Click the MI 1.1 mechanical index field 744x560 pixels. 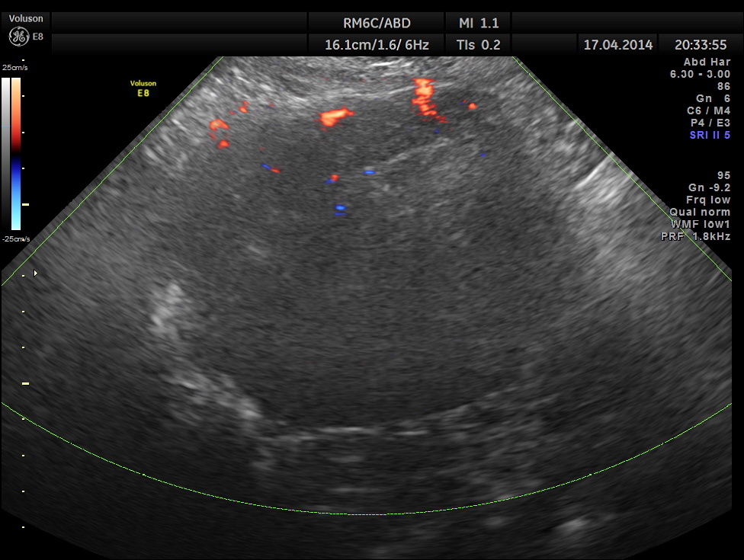click(478, 23)
